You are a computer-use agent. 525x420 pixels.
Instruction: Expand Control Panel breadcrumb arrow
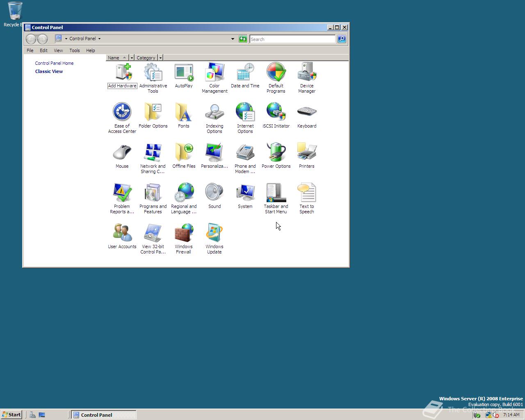(x=99, y=39)
